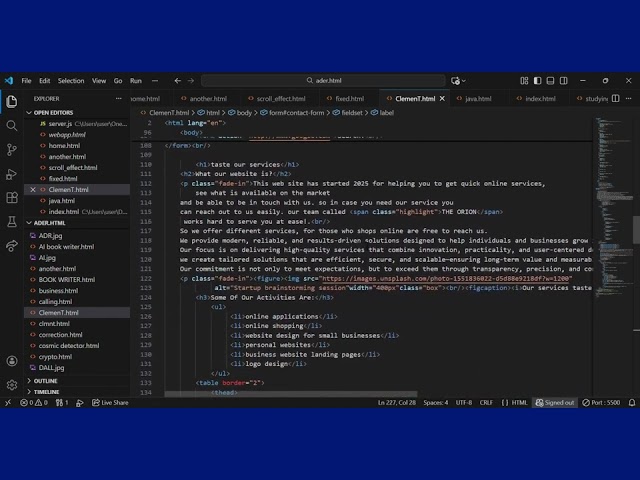Open the Run menu
Viewport: 640px width, 480px height.
(136, 81)
